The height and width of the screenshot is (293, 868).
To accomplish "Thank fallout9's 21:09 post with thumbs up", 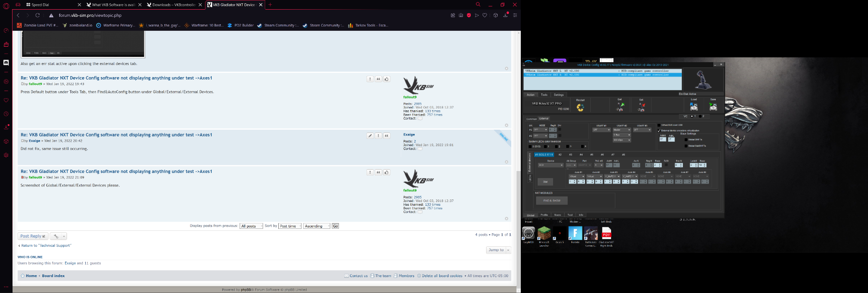I will tap(387, 173).
